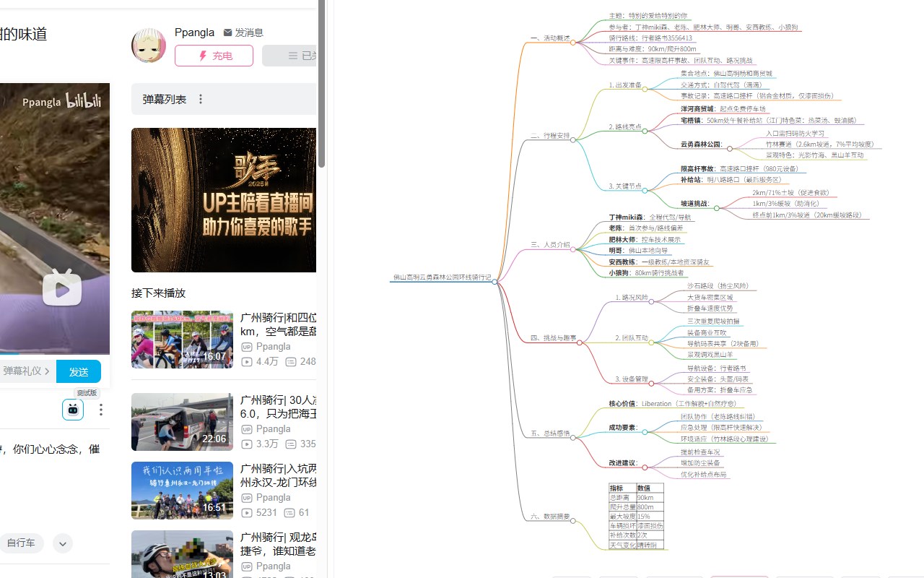Screen dimensions: 924x578
Task: Click the play-count icon beside 5231
Action: [x=247, y=512]
